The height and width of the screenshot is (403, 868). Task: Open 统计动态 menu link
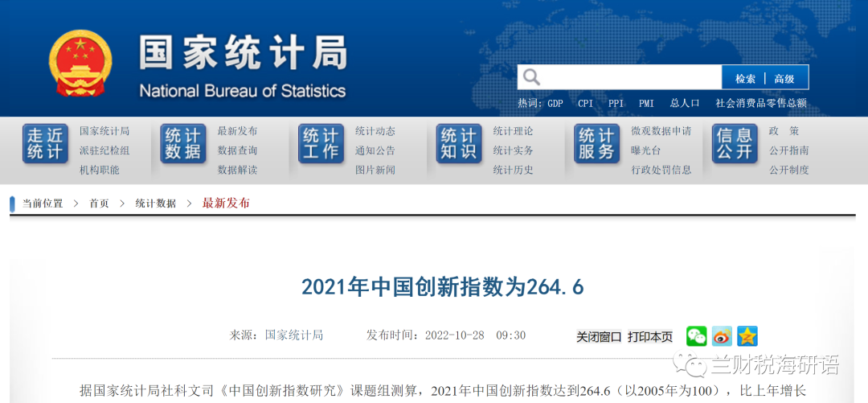[x=375, y=131]
